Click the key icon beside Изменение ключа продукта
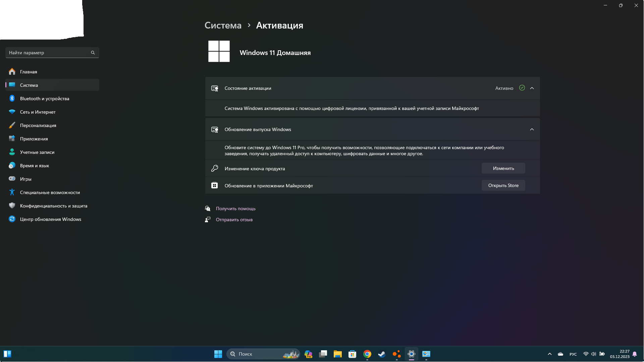Screen dimensions: 644x362 click(x=215, y=168)
